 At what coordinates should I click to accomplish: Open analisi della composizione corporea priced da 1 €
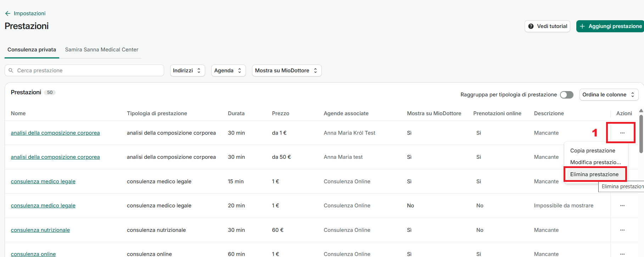[55, 133]
